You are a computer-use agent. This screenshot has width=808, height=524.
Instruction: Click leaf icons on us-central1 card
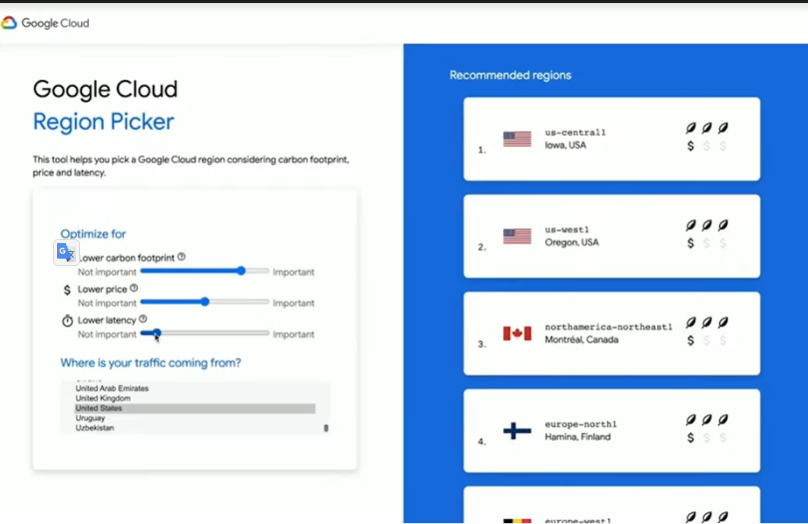pos(706,127)
